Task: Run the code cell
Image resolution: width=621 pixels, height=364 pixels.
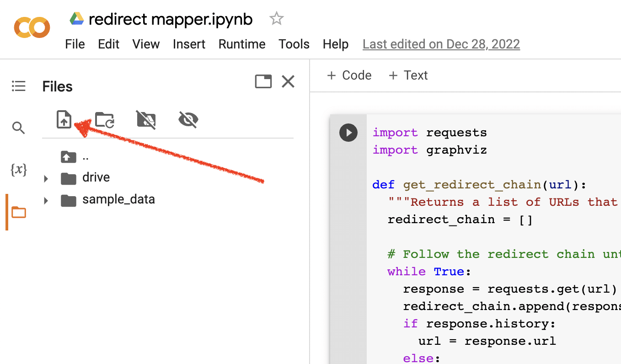Action: [x=348, y=133]
